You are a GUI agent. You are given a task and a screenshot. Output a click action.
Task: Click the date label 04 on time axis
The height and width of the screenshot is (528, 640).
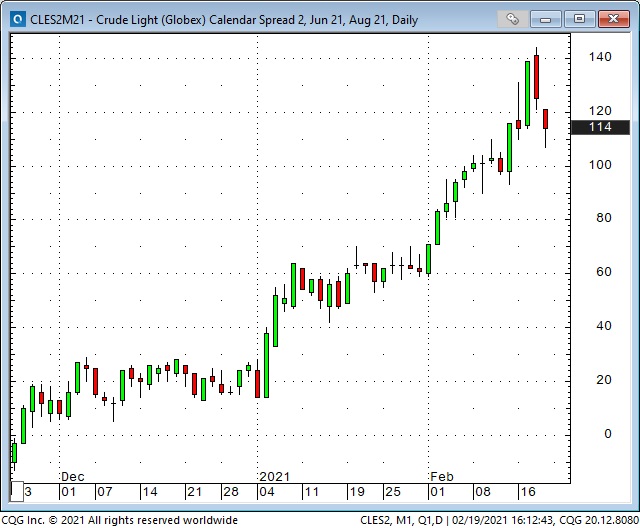pos(267,492)
